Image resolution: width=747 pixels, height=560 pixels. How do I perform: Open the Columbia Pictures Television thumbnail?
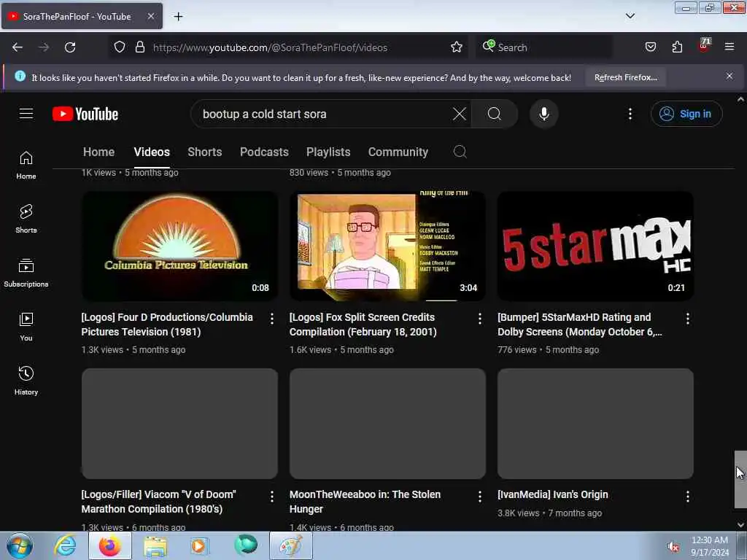click(179, 246)
